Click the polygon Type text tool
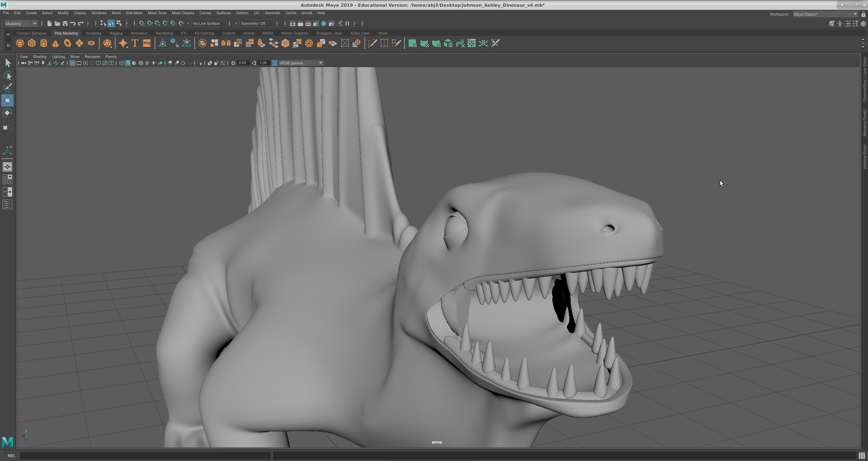Screen dimensions: 868x461 pos(135,43)
